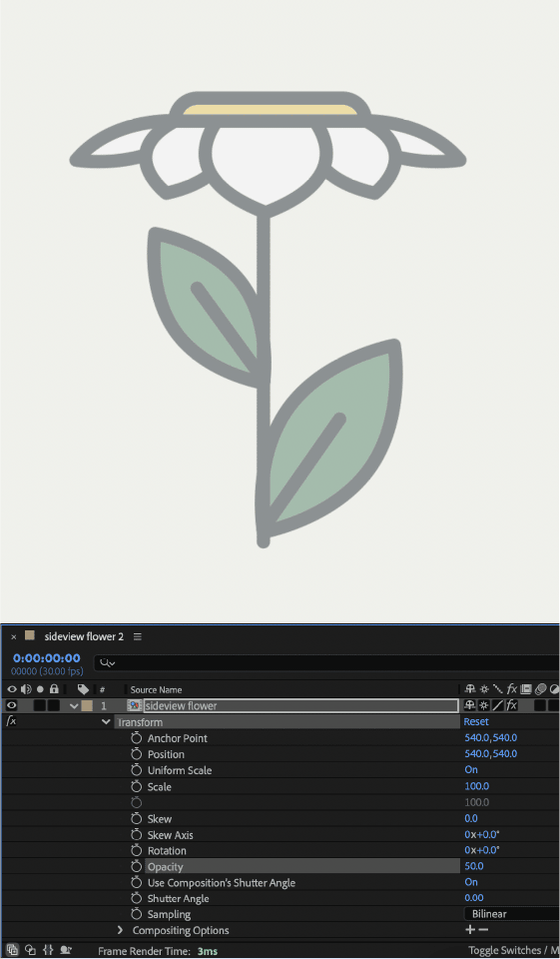Collapse the Transform effect group
The image size is (560, 959).
coord(107,721)
